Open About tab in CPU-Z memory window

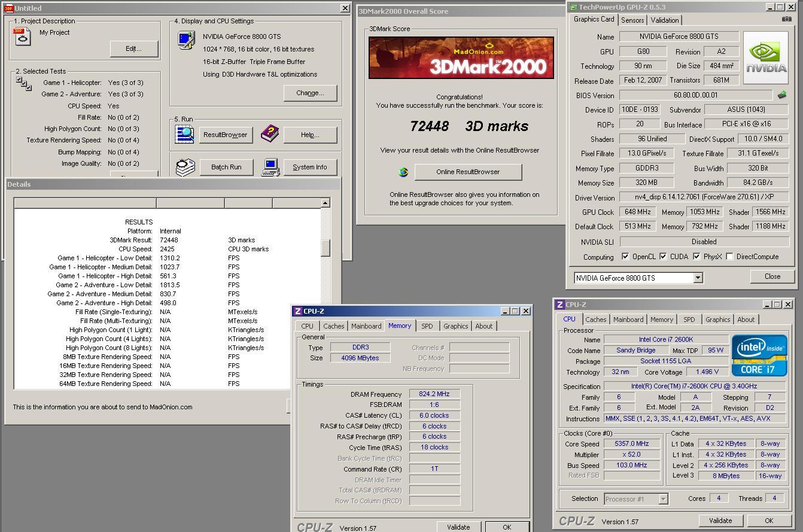click(484, 326)
